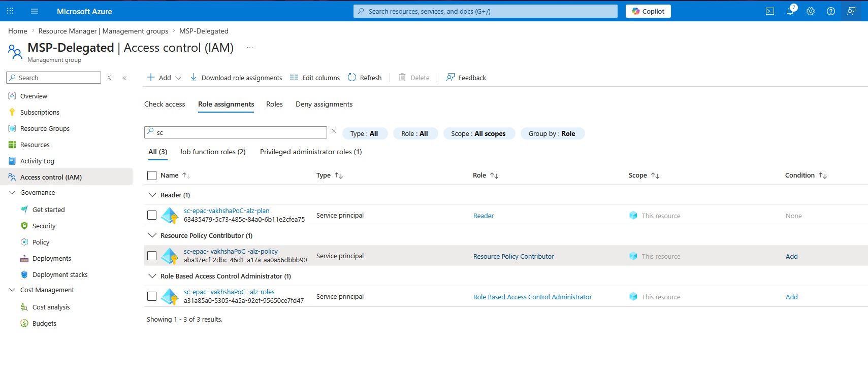This screenshot has width=868, height=384.
Task: Open Group by : Role filter
Action: pyautogui.click(x=552, y=133)
